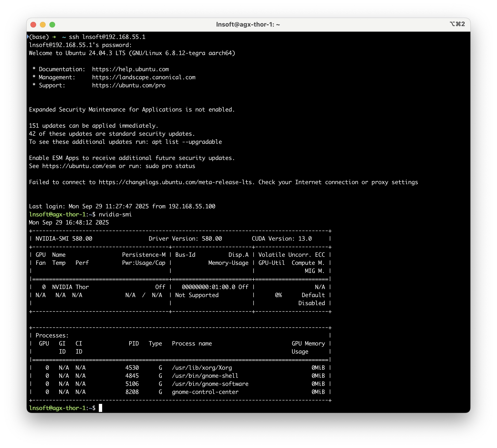Open the https://help.ubuntu.com documentation link
The height and width of the screenshot is (448, 497).
click(130, 69)
